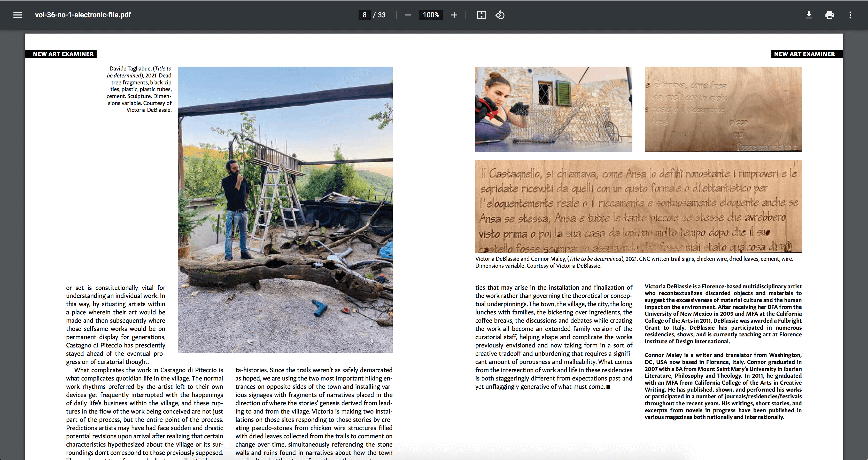Image resolution: width=868 pixels, height=460 pixels.
Task: Print the PDF document
Action: (830, 15)
